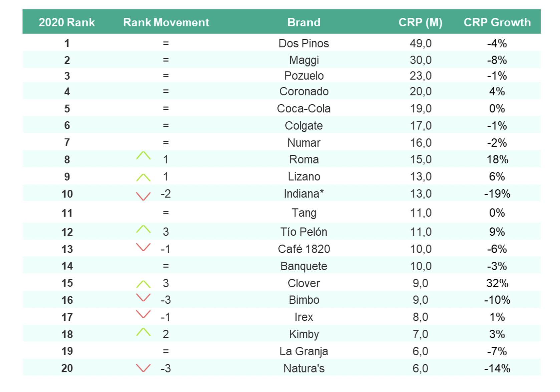Click the red down arrow for Café 1820

click(143, 247)
